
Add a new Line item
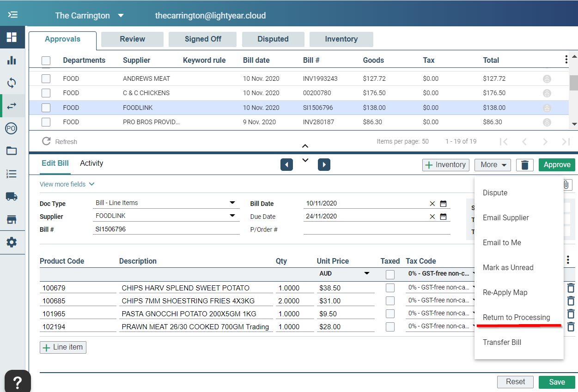(63, 347)
